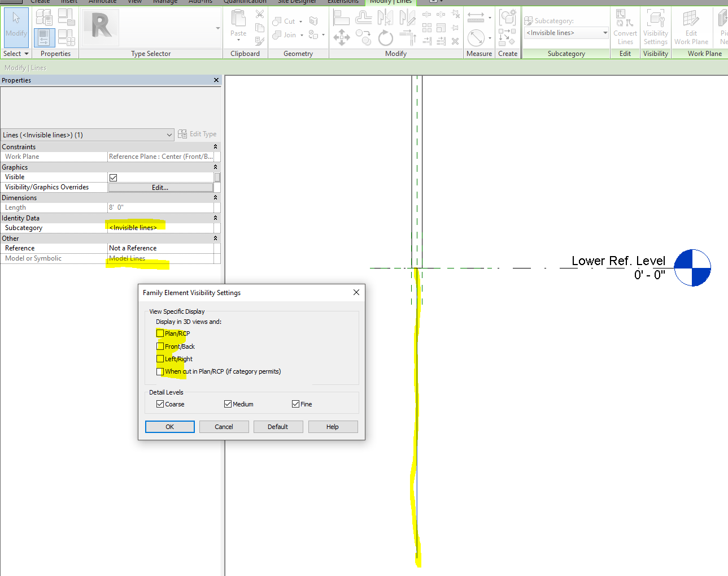This screenshot has height=576, width=728.
Task: Open the type selector dropdown for Lines
Action: pos(170,135)
